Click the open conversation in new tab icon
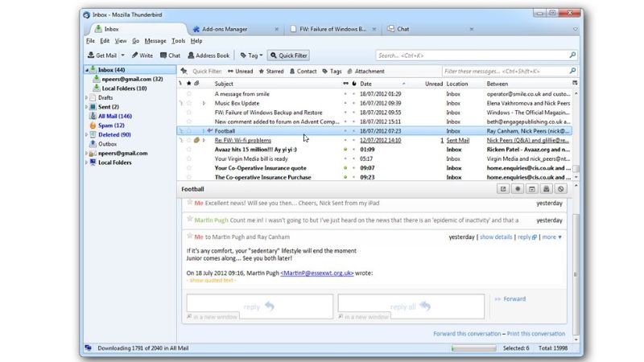The height and width of the screenshot is (362, 644). tap(503, 189)
